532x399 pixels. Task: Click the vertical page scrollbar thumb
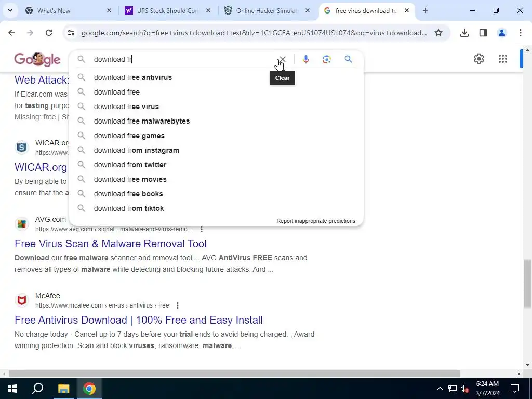(527, 283)
